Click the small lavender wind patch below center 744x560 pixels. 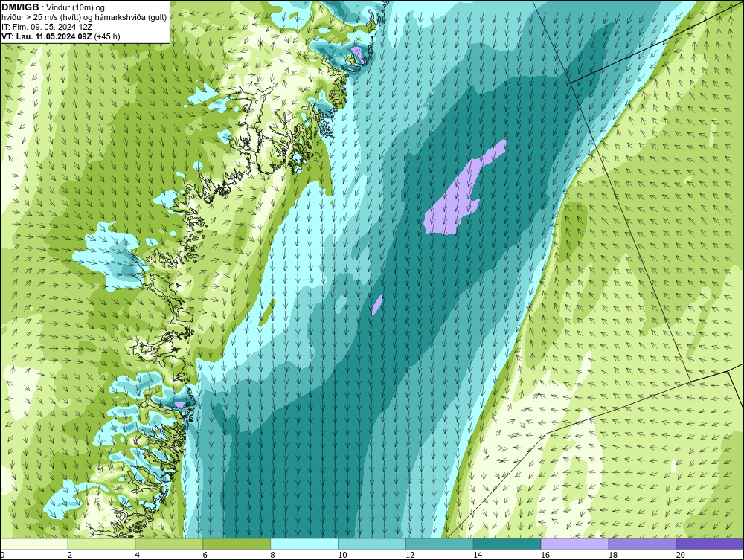click(x=377, y=304)
